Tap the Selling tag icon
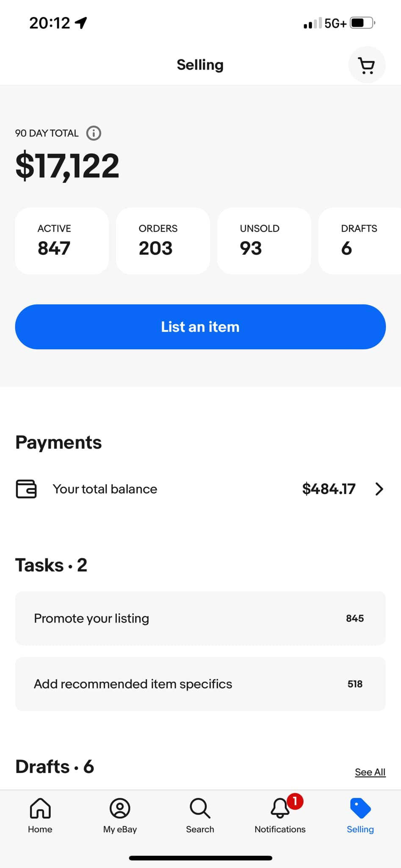 point(360,809)
